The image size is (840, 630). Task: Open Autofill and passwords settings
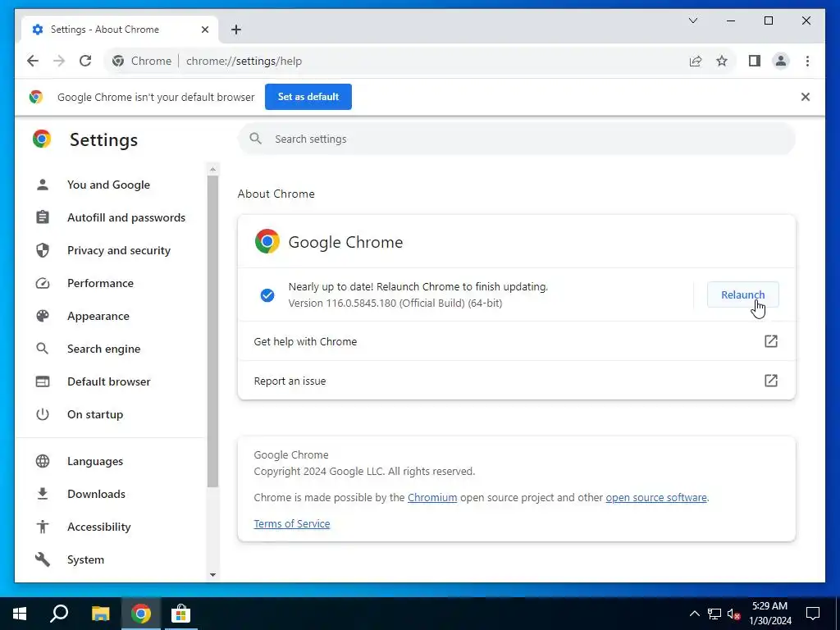126,217
